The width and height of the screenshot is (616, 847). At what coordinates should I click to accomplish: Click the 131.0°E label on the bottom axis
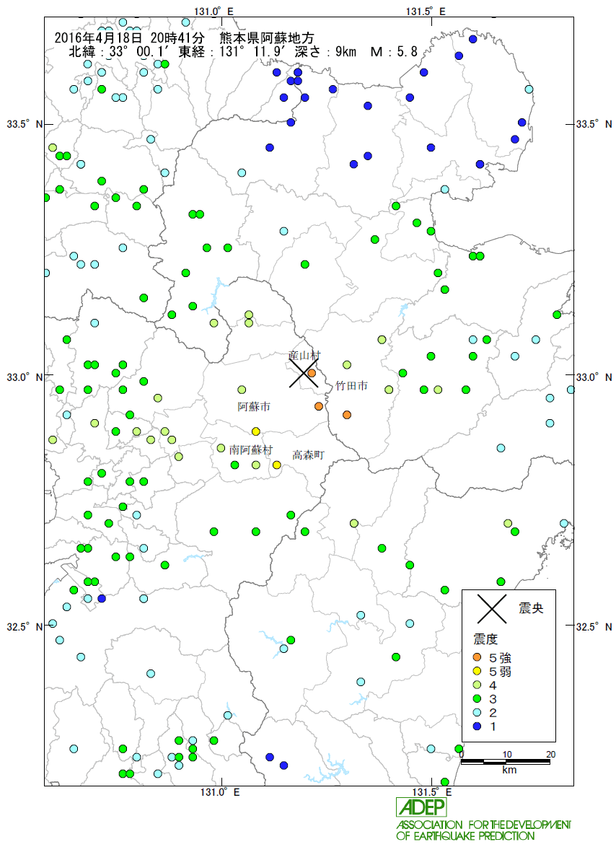pos(220,792)
